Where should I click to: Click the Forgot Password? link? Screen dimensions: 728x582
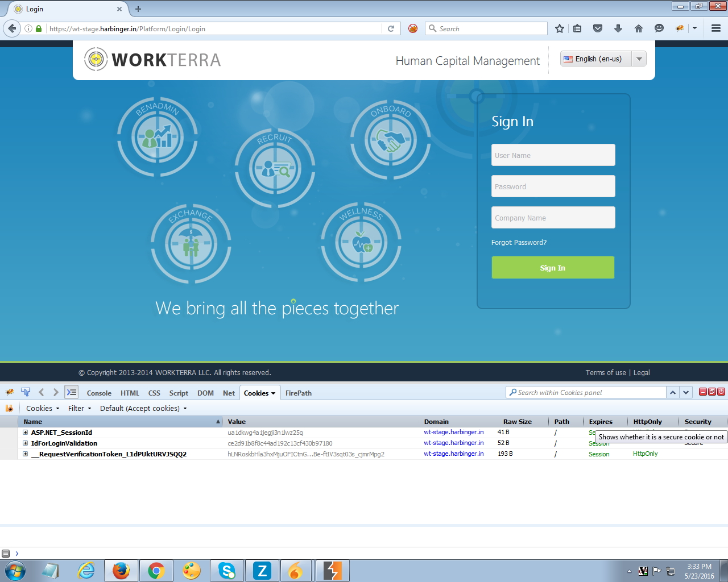coord(519,243)
